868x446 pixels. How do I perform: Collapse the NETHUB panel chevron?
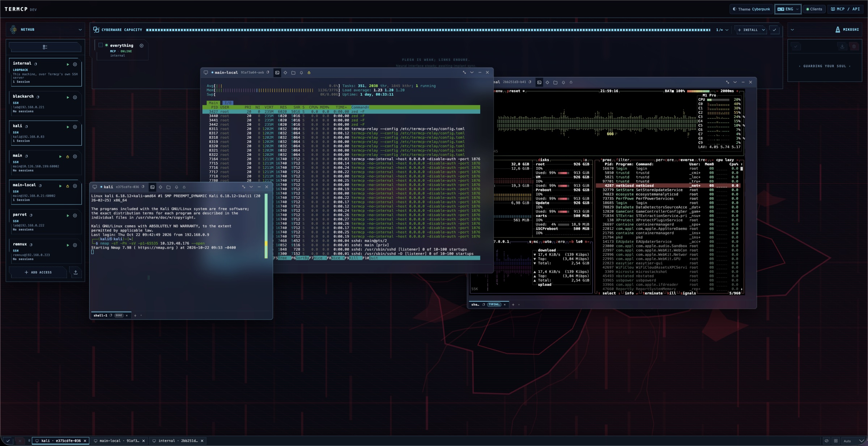point(80,30)
